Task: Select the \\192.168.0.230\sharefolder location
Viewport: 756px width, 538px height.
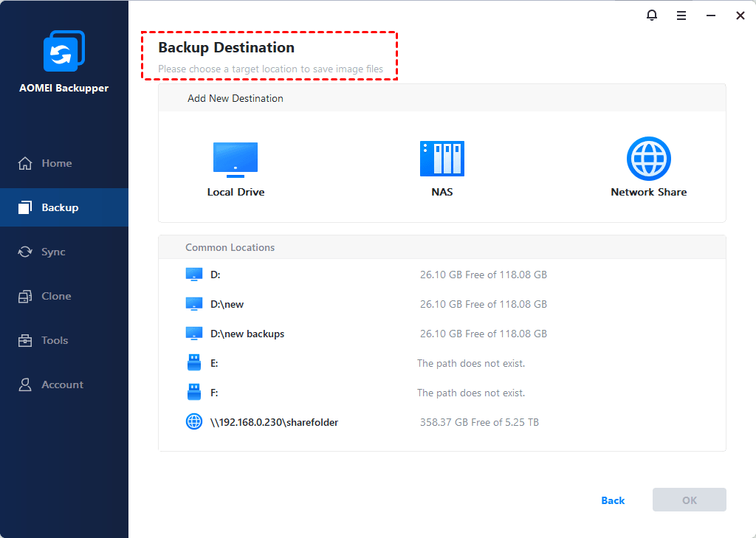Action: pos(273,421)
